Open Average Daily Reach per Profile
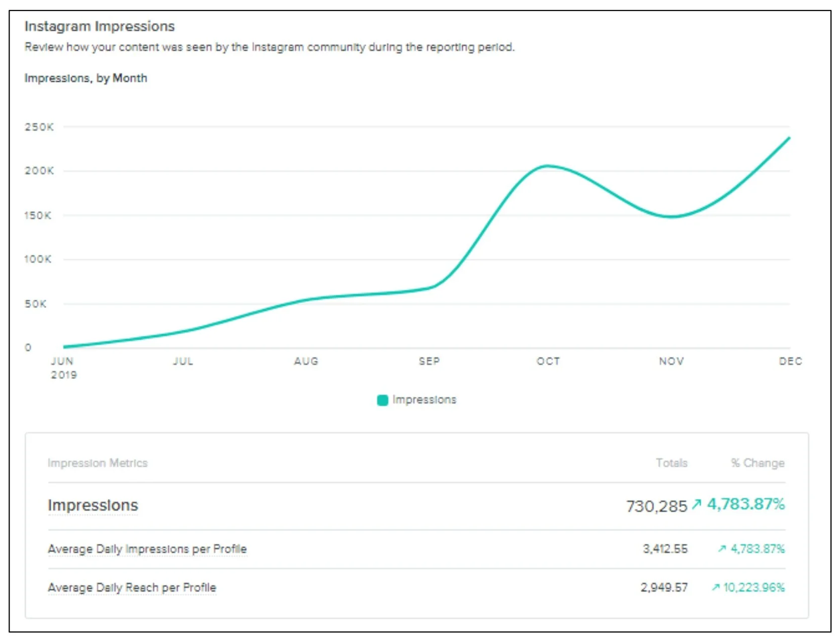The image size is (840, 642). pos(132,588)
